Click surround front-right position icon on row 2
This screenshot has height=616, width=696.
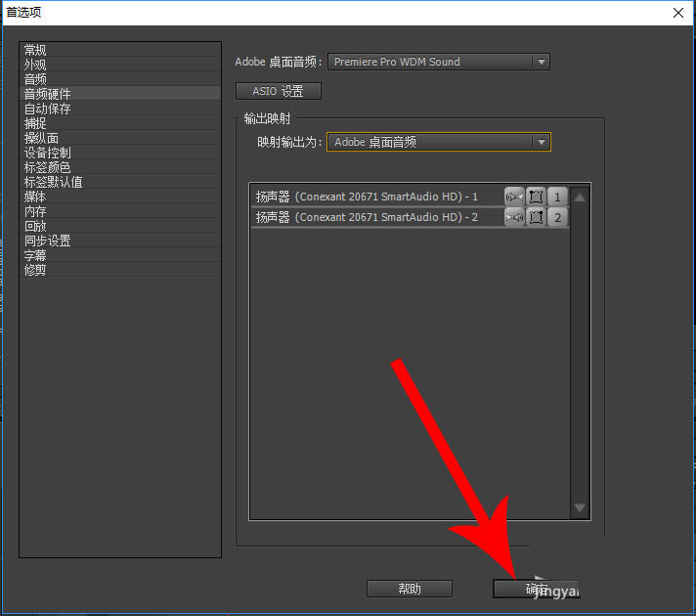[536, 217]
